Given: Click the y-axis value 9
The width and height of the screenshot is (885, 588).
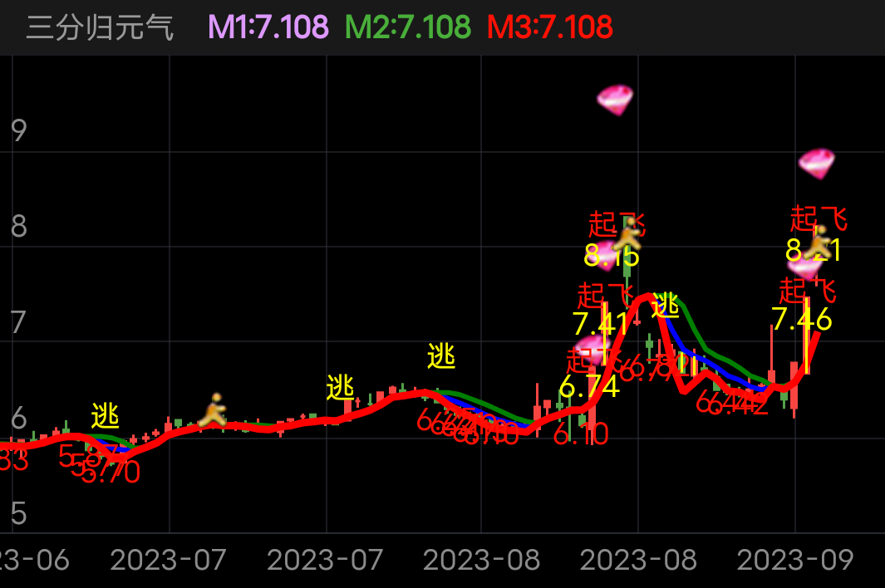Looking at the screenshot, I should [x=18, y=131].
